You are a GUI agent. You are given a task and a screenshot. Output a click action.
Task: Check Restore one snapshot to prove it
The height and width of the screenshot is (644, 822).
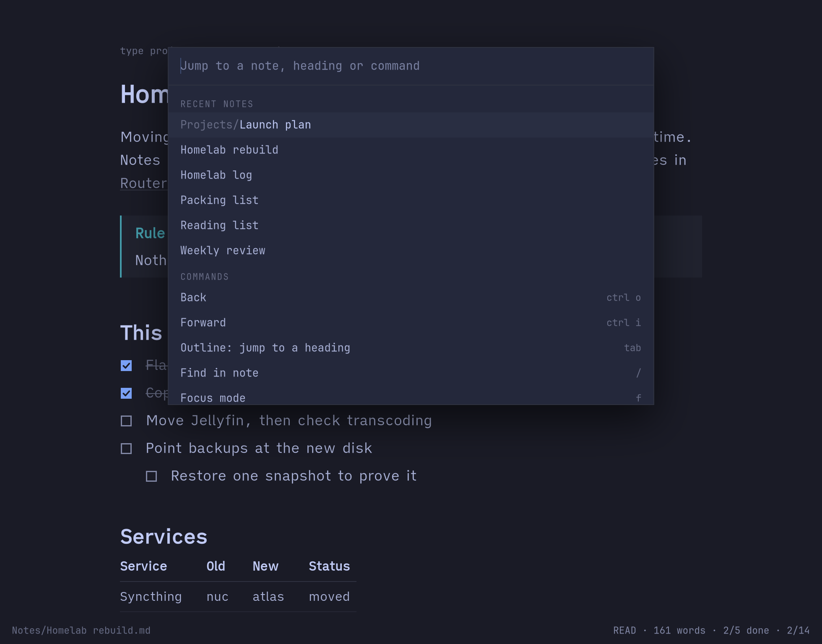[151, 476]
